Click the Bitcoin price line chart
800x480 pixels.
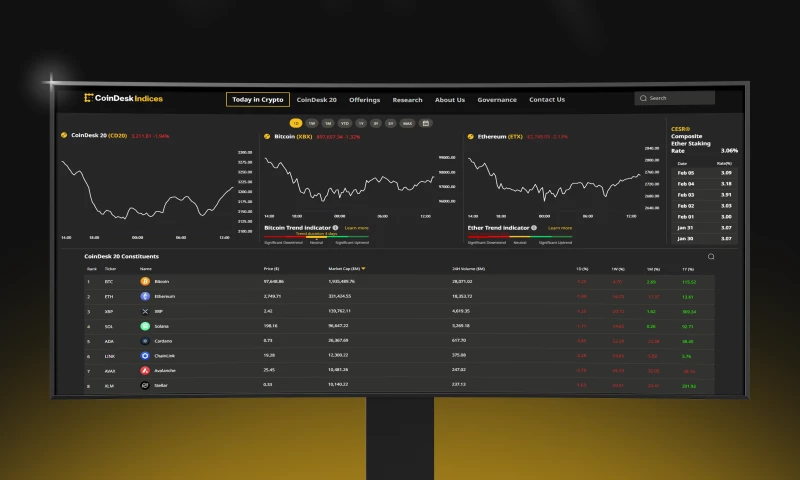[349, 181]
